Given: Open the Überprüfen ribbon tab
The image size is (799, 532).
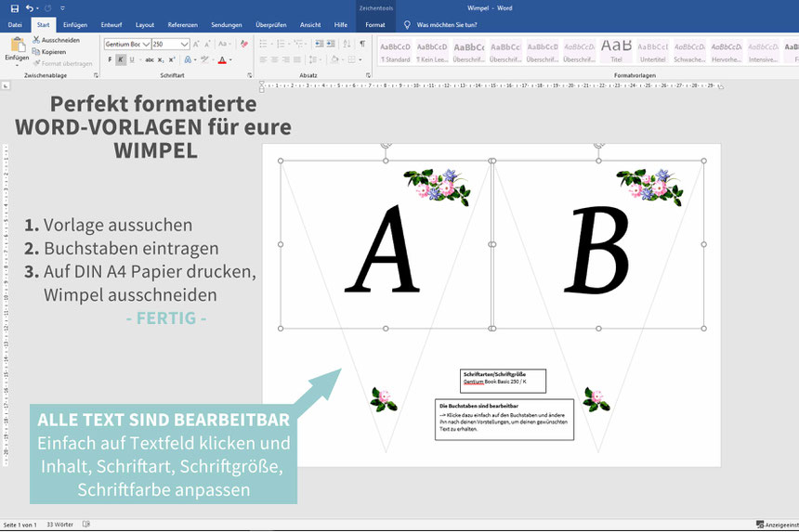Looking at the screenshot, I should click(x=271, y=24).
